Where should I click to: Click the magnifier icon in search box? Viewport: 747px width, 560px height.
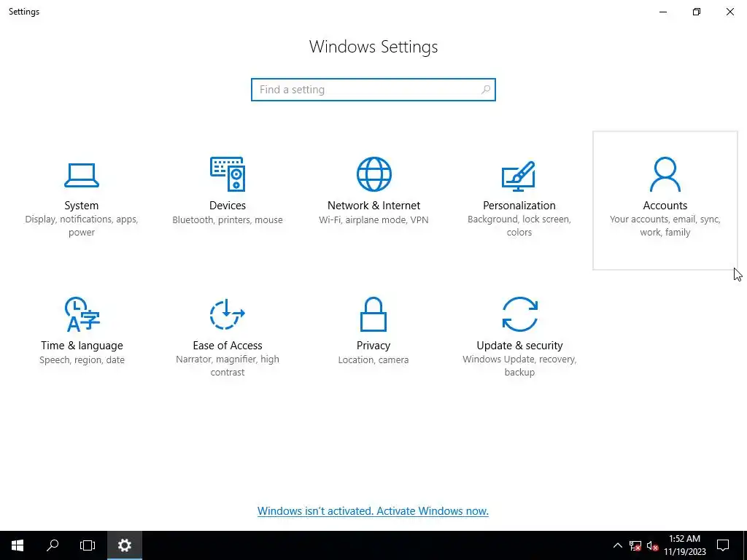(x=485, y=90)
